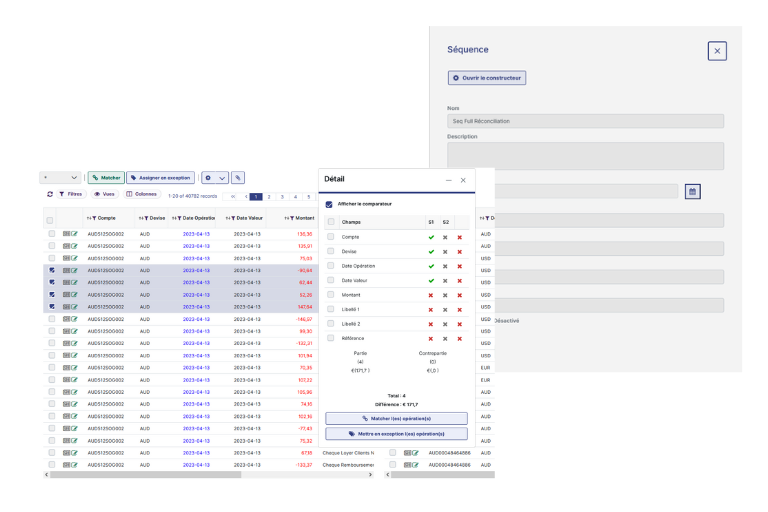Viewport: 768px width, 512px height.
Task: Click the horizontal scrollbar under left table
Action: (x=145, y=474)
